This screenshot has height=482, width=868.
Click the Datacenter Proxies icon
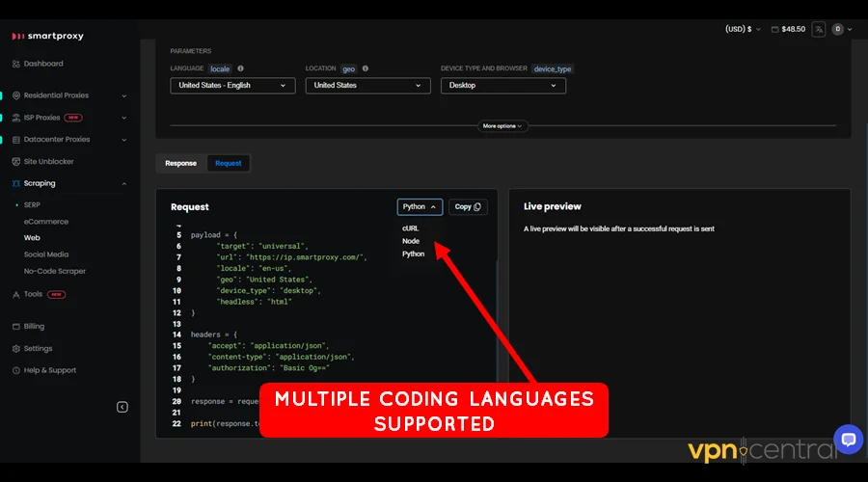[16, 140]
